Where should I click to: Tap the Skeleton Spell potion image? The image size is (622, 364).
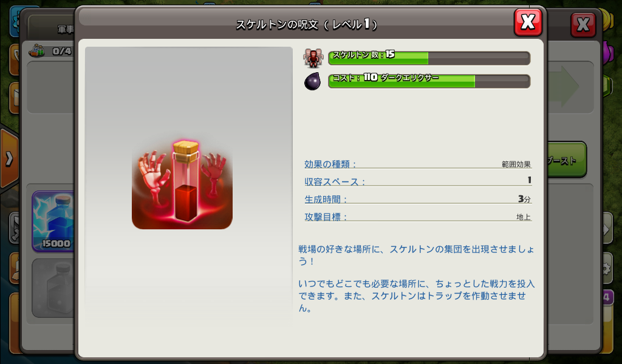pos(182,184)
